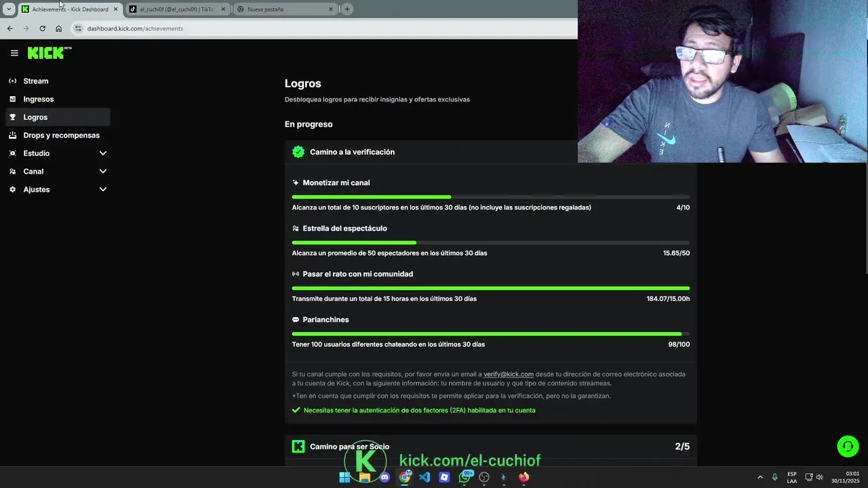Click the 15.65/50 viewers value

(676, 253)
